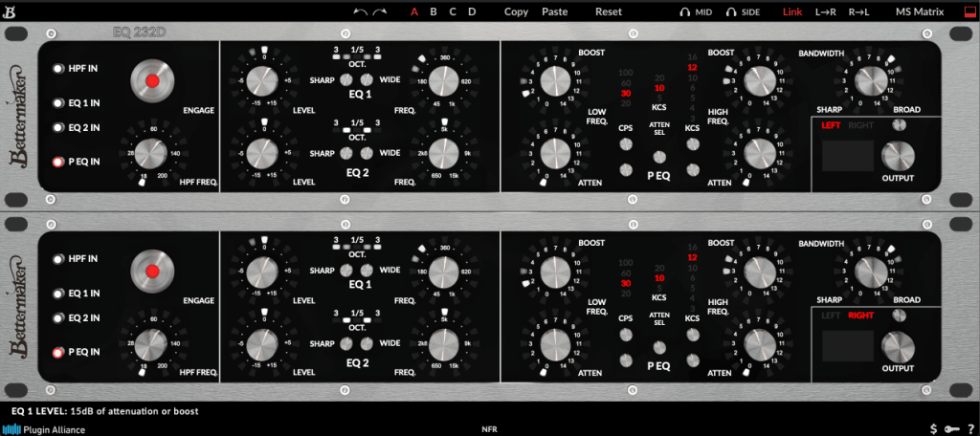Click the Reset button
The width and height of the screenshot is (980, 436).
608,12
